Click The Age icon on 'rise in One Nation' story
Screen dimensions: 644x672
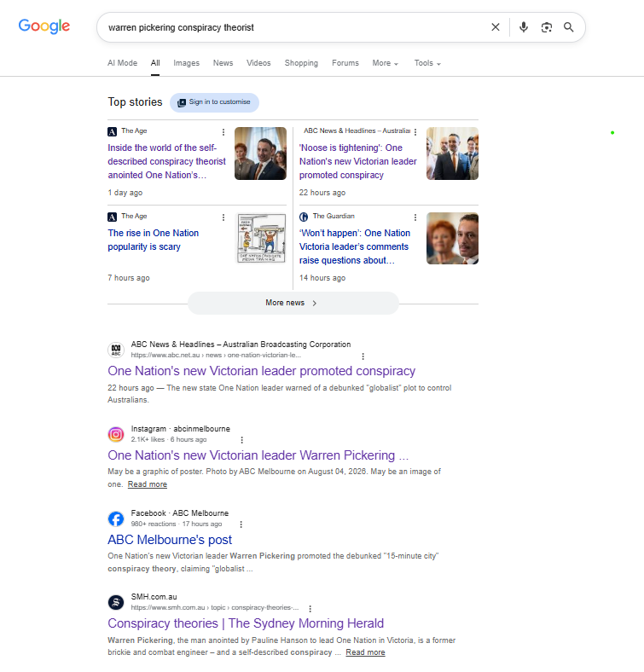click(x=112, y=217)
